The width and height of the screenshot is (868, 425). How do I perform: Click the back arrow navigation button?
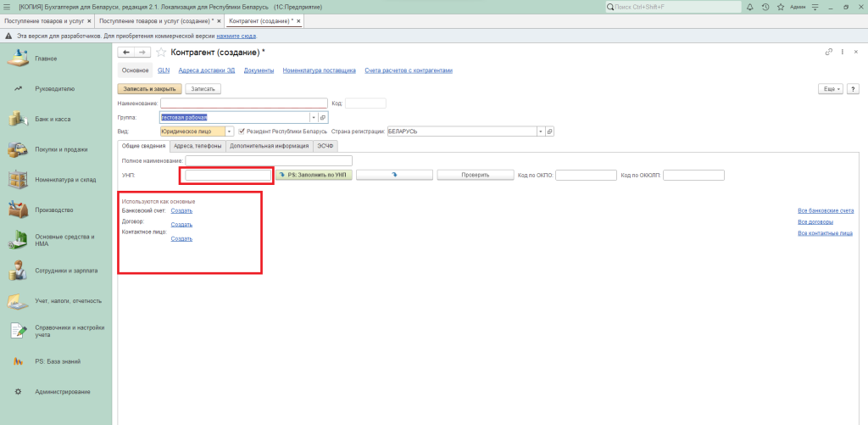pos(127,53)
